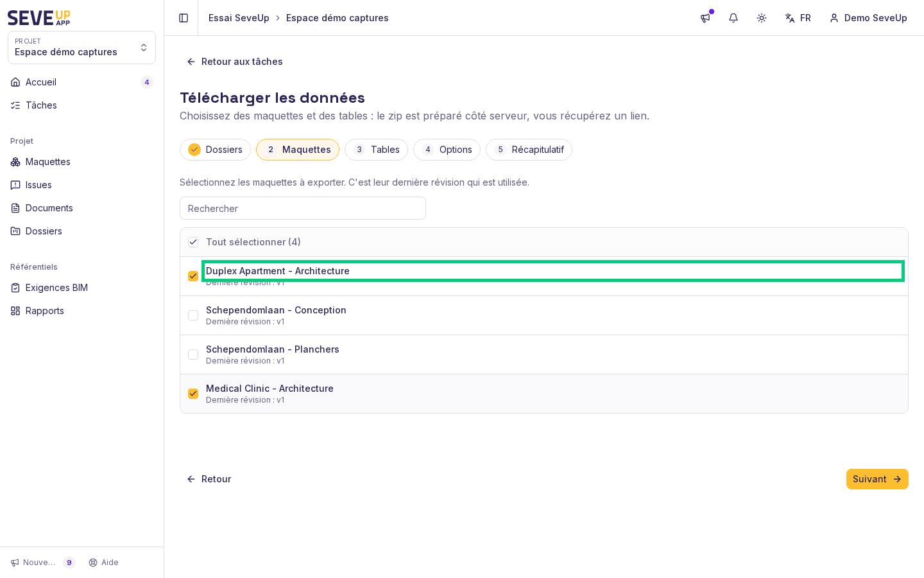Go to the Récapitulatif step
This screenshot has width=924, height=578.
point(529,150)
